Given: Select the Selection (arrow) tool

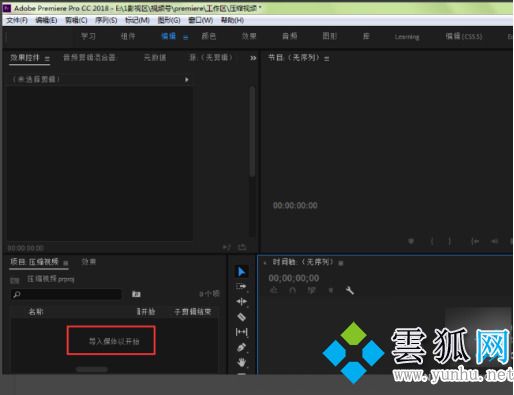Looking at the screenshot, I should coord(241,272).
